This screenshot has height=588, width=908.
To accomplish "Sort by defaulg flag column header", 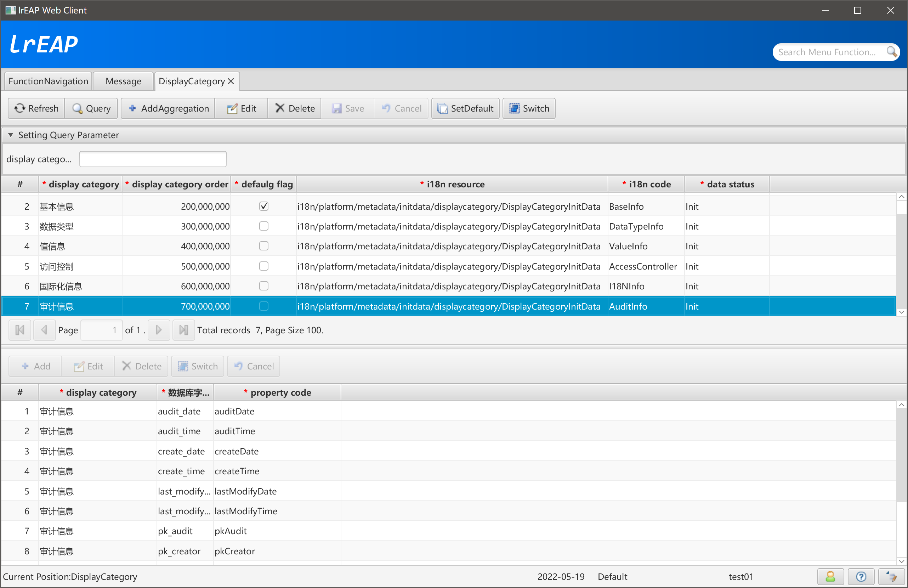I will click(x=263, y=184).
